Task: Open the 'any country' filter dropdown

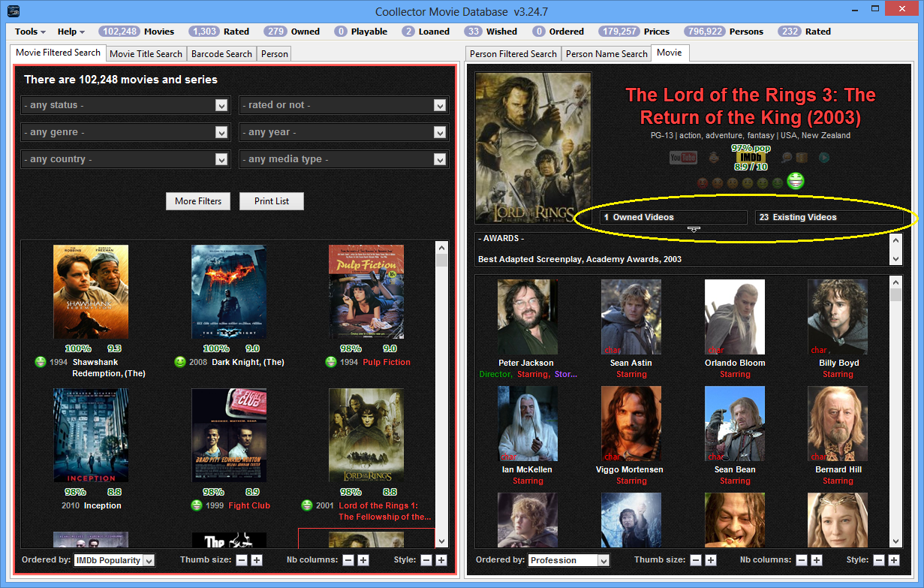Action: point(125,159)
